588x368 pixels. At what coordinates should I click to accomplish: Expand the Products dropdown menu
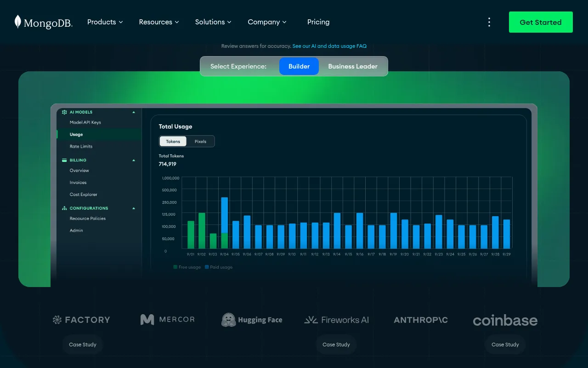tap(105, 22)
